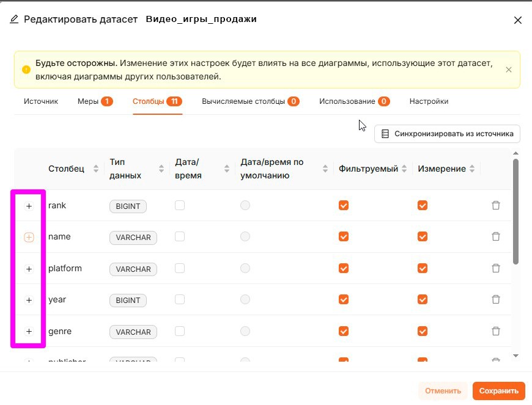Click Синхронизировать из источника button
Screen dimensions: 532x405
click(447, 134)
